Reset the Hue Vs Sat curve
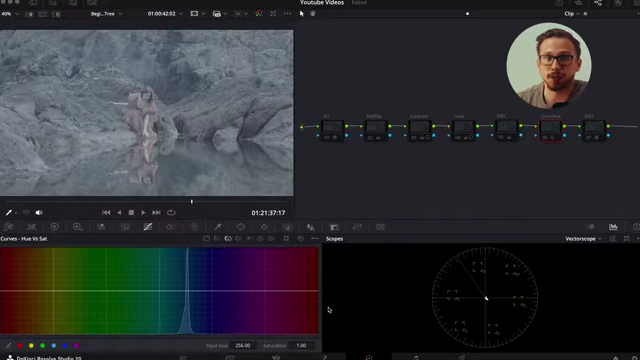Screen dimensions: 640x360 coord(301,239)
